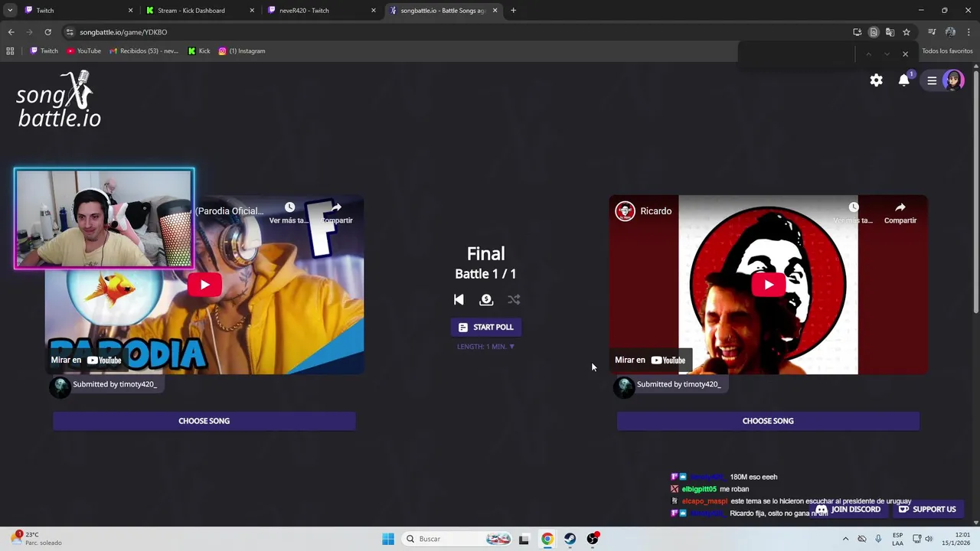
Task: Open 'Mirar en YouTube' on Parodia video
Action: tap(87, 360)
